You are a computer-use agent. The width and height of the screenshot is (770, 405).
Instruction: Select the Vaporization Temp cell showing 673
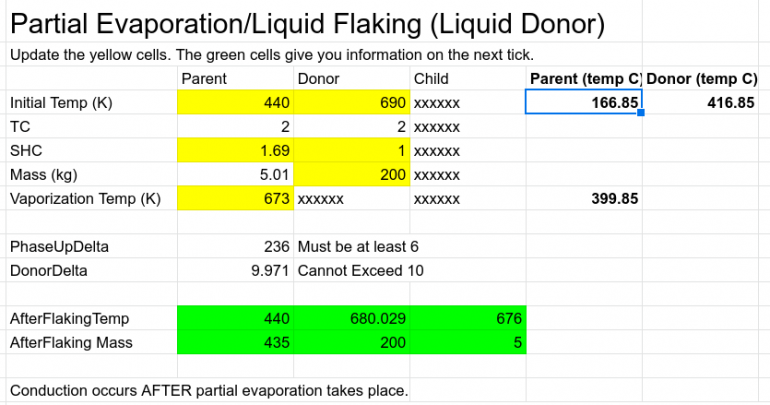pyautogui.click(x=235, y=199)
